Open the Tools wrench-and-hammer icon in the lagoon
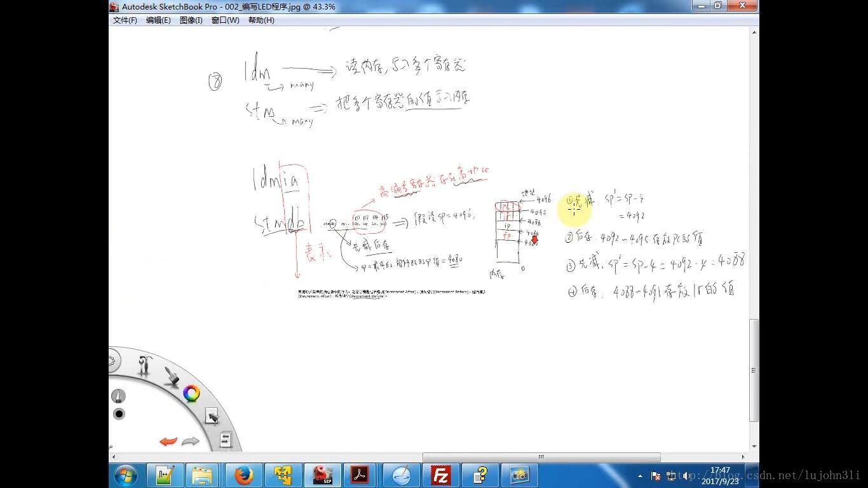Screen dimensions: 868x488 (146, 365)
